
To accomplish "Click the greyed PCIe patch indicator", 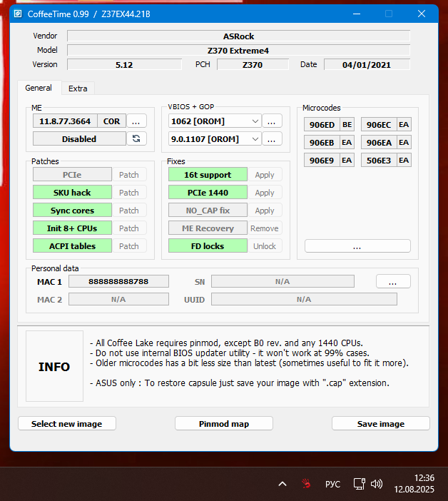I will coord(72,175).
